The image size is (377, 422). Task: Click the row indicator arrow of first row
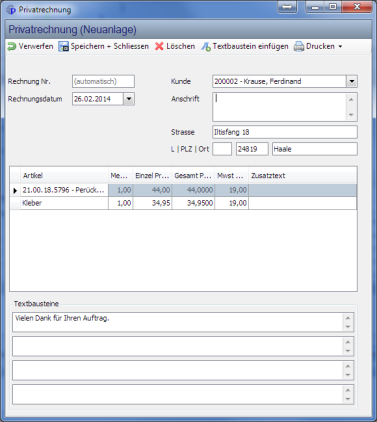[x=15, y=190]
